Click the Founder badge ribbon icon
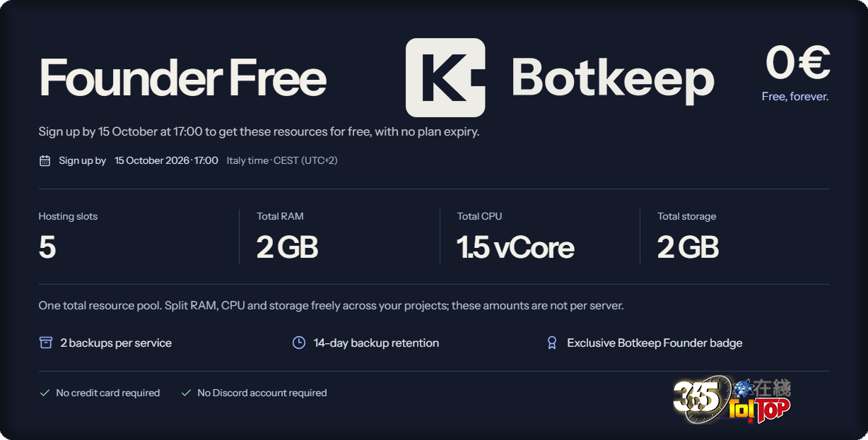Screen dimensions: 868x440 tap(552, 343)
